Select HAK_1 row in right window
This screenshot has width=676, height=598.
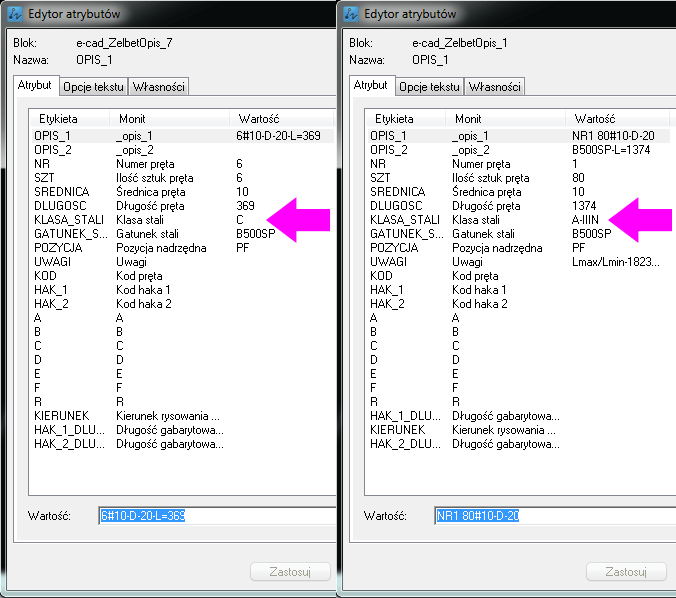click(519, 290)
